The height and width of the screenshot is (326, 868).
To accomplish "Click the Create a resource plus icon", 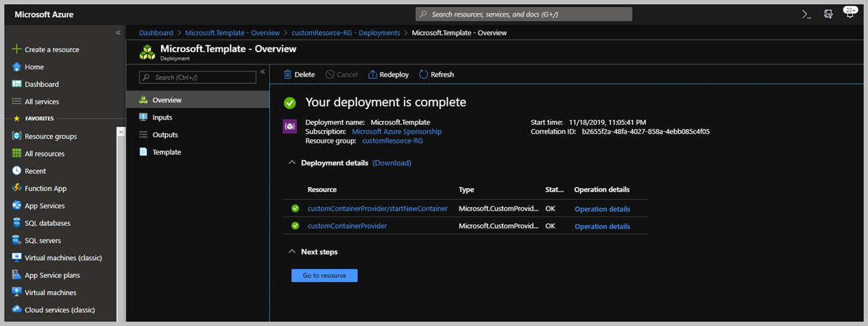I will click(x=16, y=49).
